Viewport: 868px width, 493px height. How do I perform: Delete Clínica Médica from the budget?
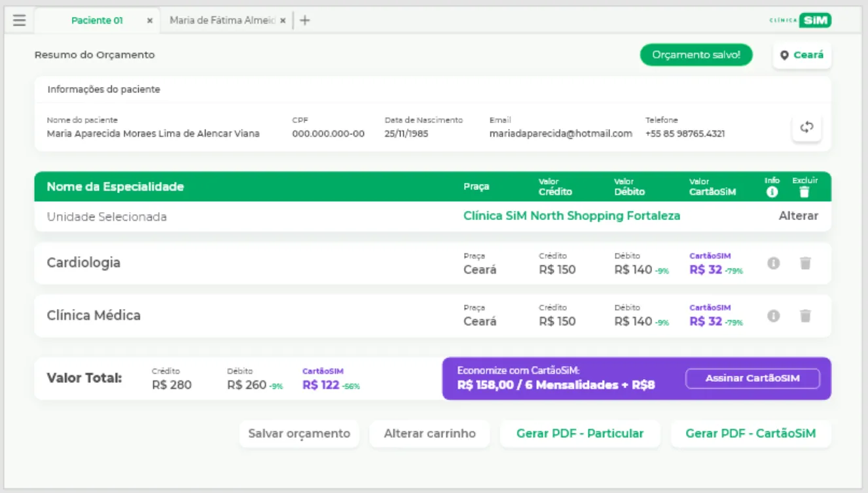click(x=805, y=316)
